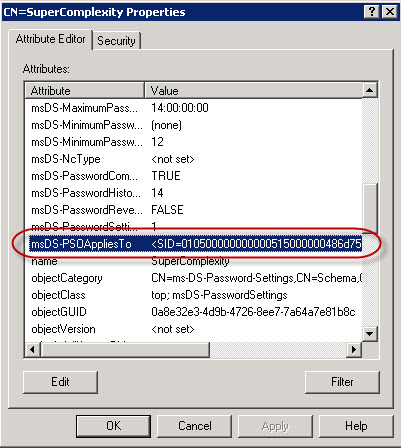Select the objectGUID attribute row
Screen dimensions: 401x448
point(194,312)
